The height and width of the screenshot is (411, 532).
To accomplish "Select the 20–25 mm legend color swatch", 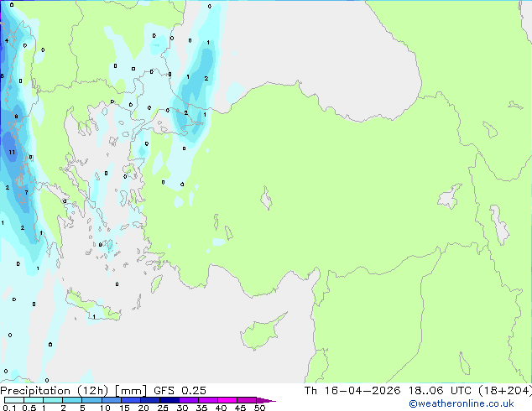I will tap(149, 400).
